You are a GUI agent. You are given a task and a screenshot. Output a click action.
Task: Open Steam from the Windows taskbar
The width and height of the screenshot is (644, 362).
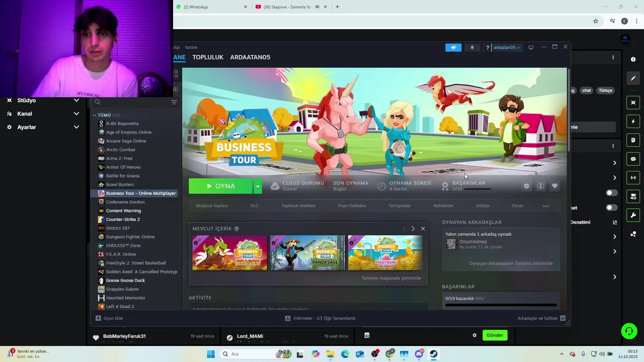(x=434, y=354)
